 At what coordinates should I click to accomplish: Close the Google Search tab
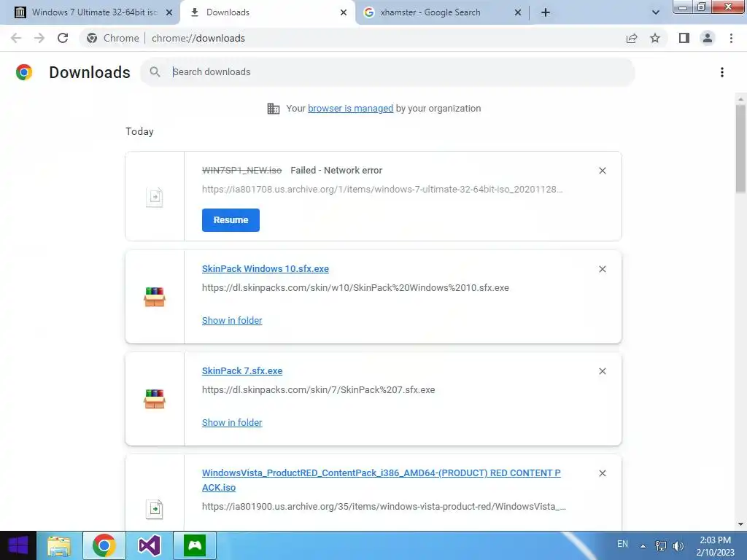click(x=518, y=12)
